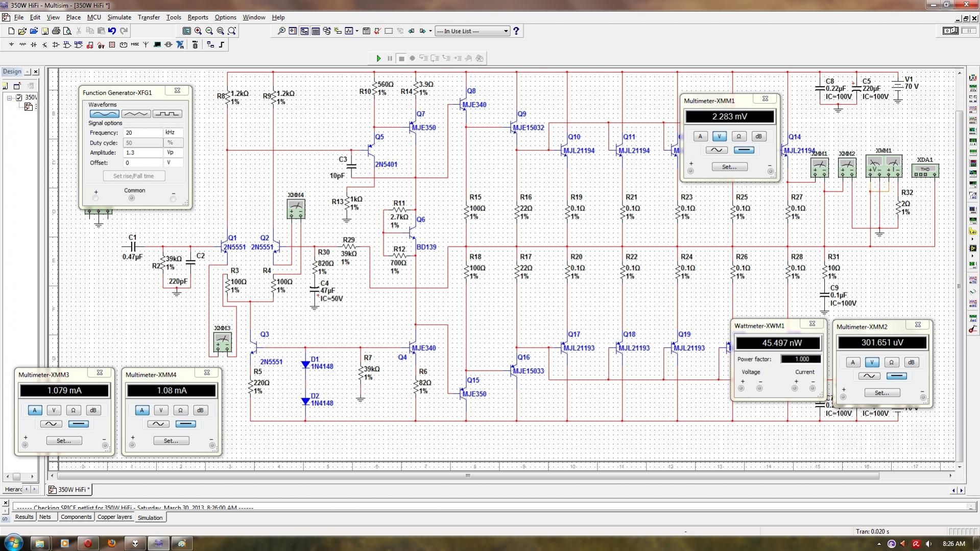Open offset unit V dropdown

coord(173,163)
